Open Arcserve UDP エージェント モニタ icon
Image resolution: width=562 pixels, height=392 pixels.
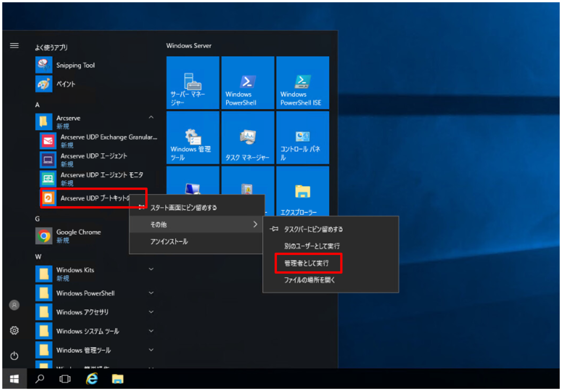point(48,178)
